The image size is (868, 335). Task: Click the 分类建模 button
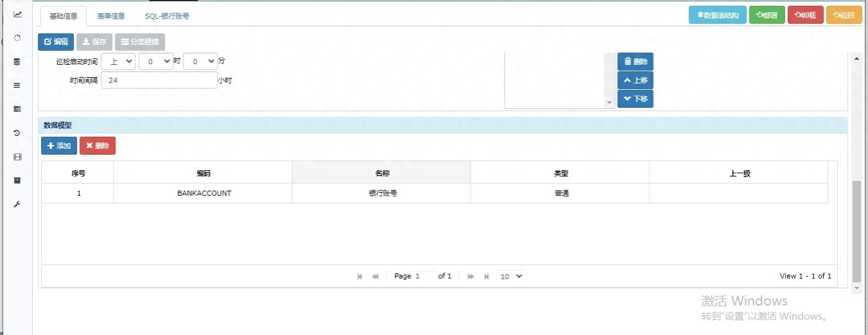[140, 42]
